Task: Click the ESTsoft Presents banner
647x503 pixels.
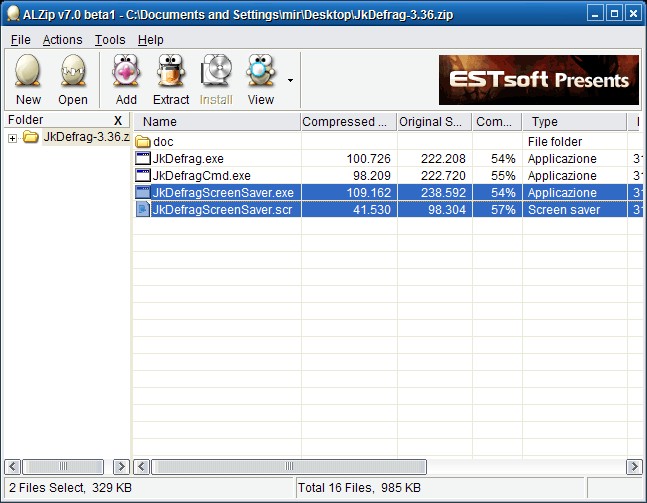Action: coord(539,80)
